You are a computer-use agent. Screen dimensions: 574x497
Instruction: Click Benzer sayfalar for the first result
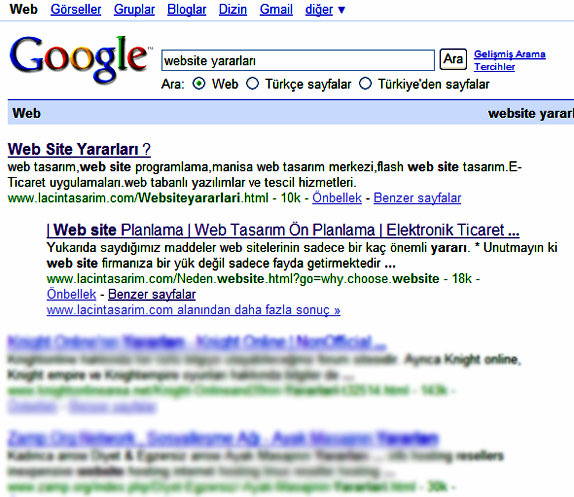(417, 198)
